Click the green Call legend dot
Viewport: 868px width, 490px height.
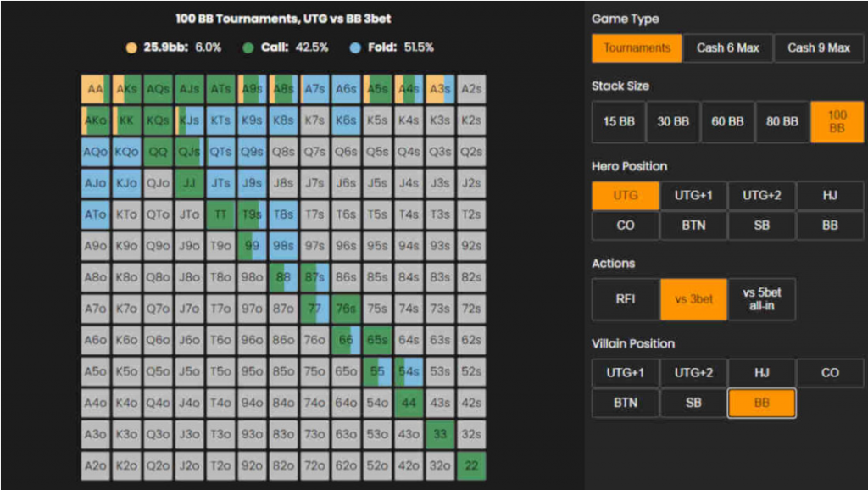[248, 47]
